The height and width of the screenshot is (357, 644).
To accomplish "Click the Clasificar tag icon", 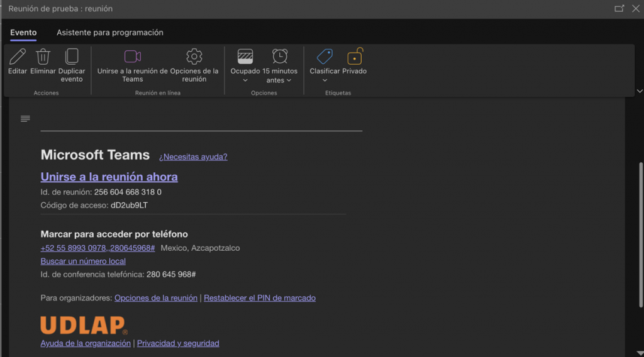I will click(x=325, y=57).
